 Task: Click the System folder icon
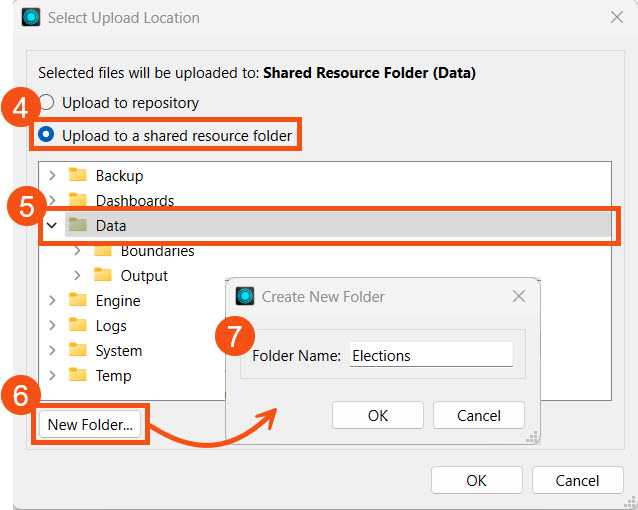click(x=78, y=351)
